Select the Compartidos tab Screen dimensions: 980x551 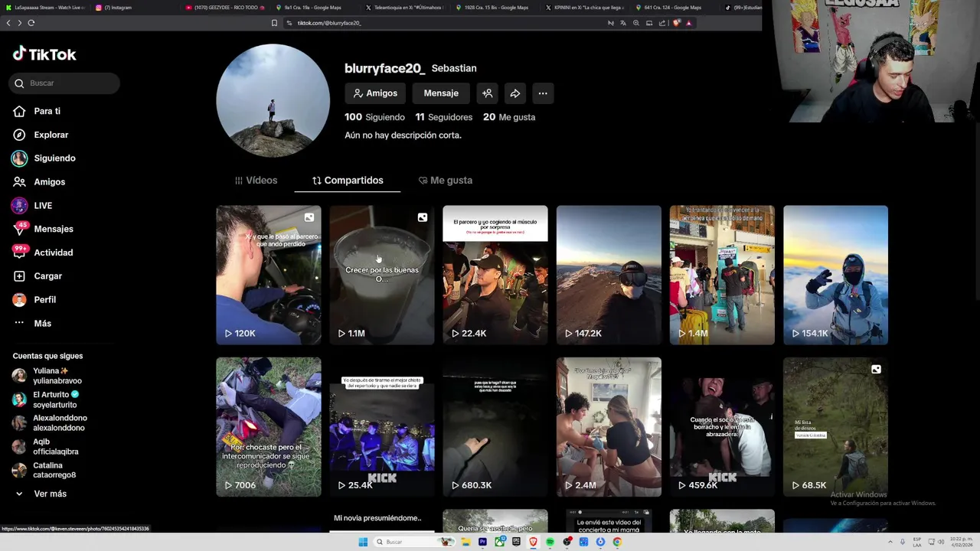click(x=348, y=181)
